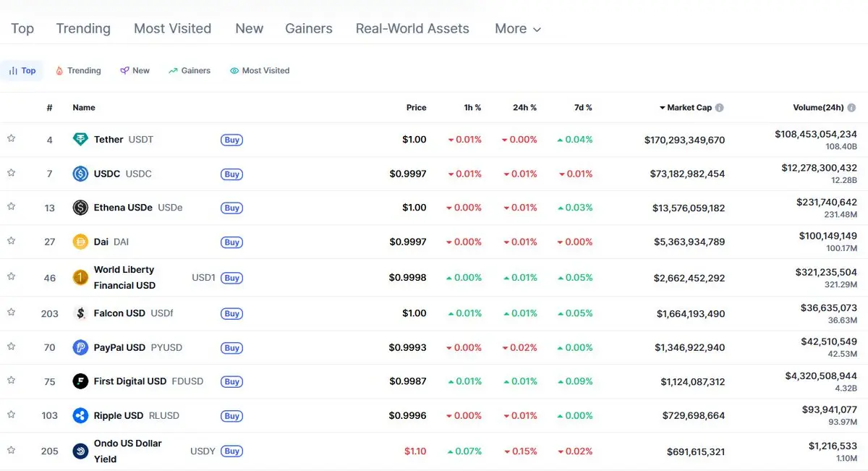The width and height of the screenshot is (868, 471).
Task: Click the Market Cap info icon
Action: click(720, 108)
